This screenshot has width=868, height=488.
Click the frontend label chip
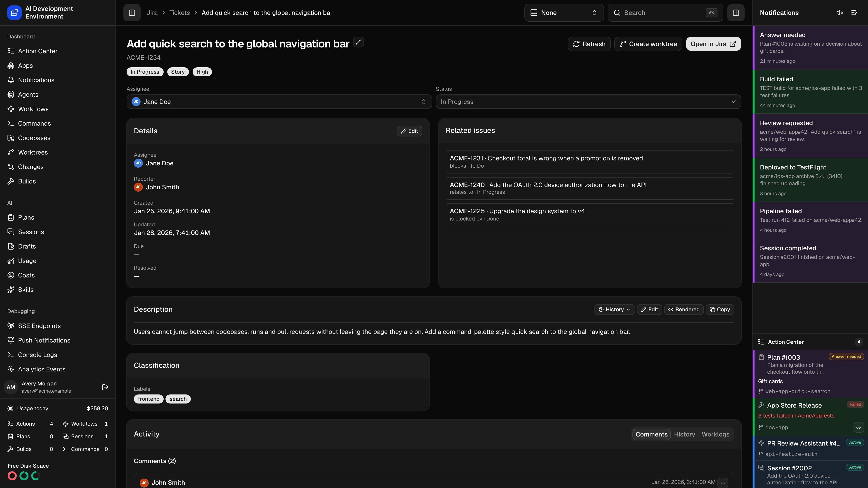pyautogui.click(x=149, y=399)
